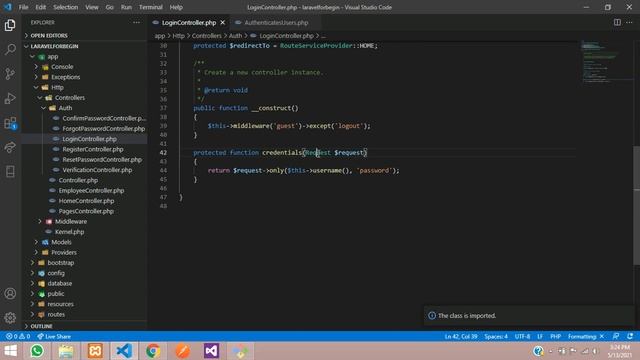Screen dimensions: 640x360
Task: Expand the database folder
Action: (85, 283)
